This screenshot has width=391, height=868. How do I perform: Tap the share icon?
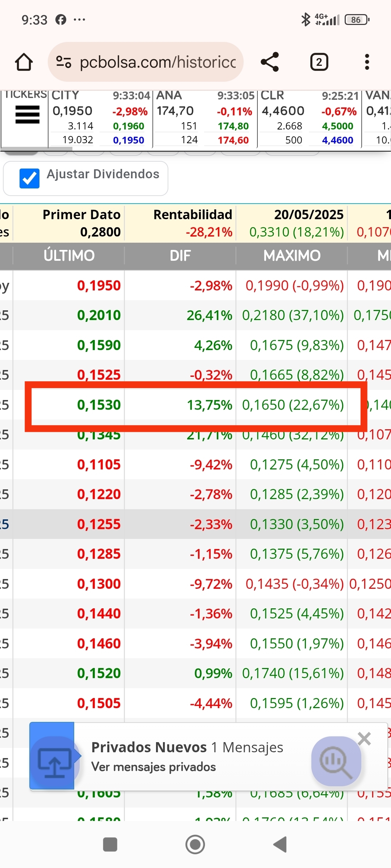point(270,62)
